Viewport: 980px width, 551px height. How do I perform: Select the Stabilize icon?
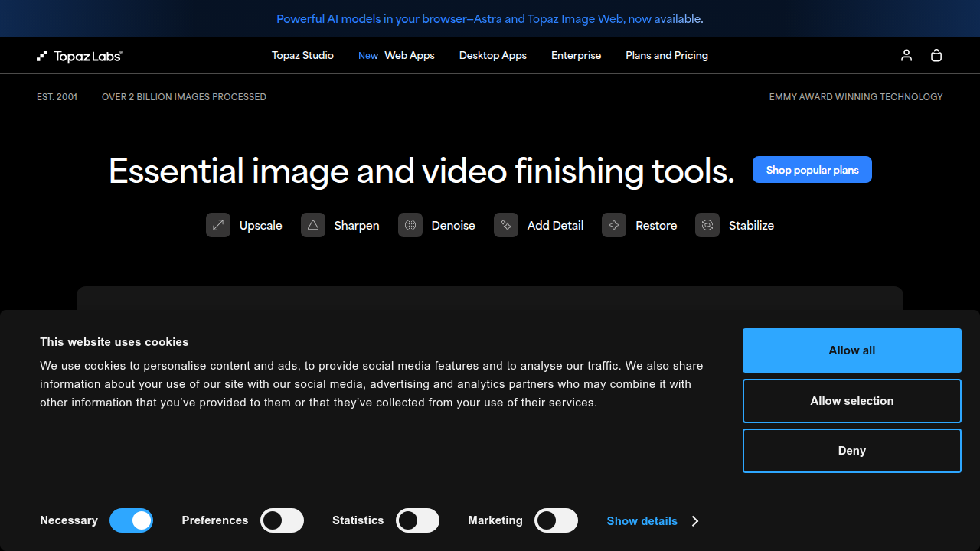tap(707, 225)
